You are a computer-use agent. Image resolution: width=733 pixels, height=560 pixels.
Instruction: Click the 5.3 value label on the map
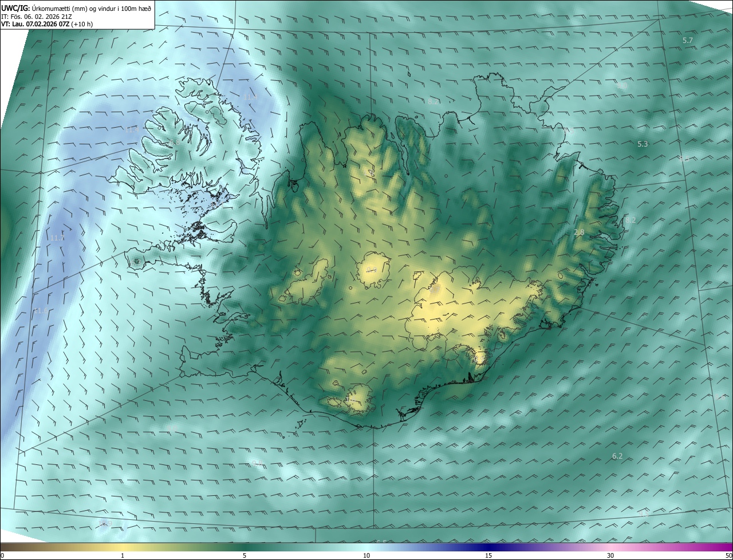click(643, 144)
